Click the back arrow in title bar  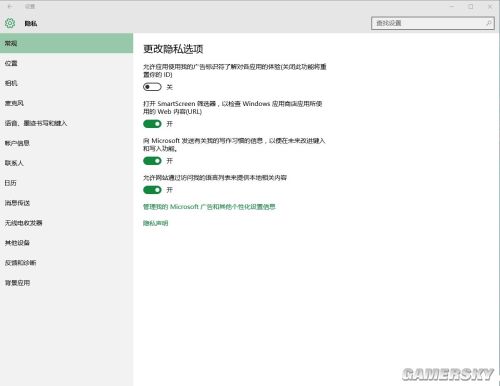coord(10,6)
